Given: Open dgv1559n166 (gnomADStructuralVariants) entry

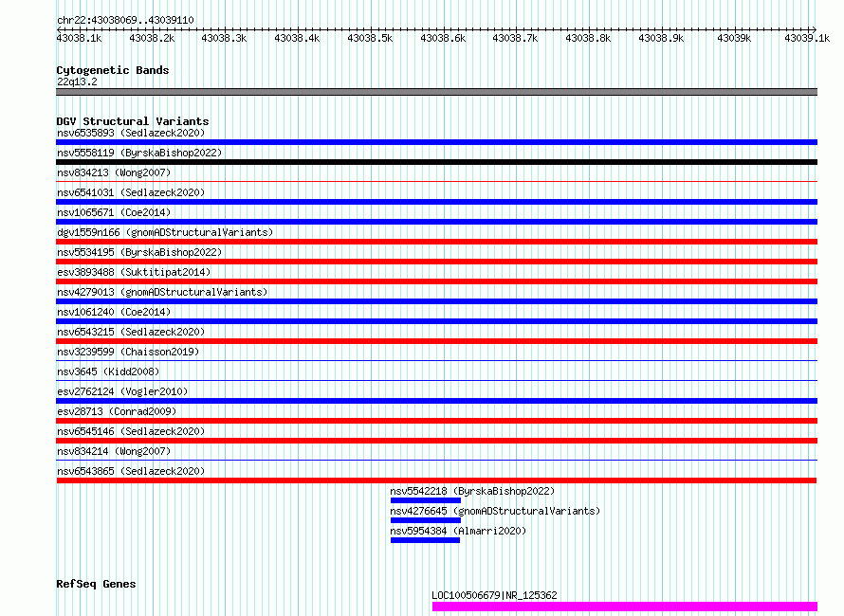Looking at the screenshot, I should [165, 232].
